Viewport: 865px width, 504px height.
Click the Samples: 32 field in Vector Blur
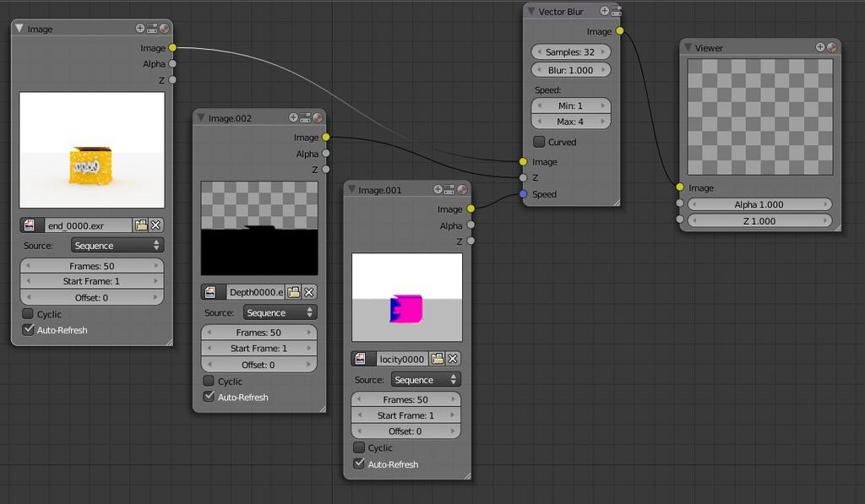pyautogui.click(x=571, y=51)
